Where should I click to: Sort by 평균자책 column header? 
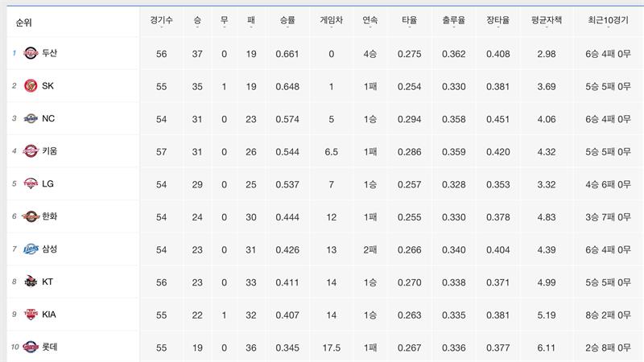pyautogui.click(x=547, y=19)
